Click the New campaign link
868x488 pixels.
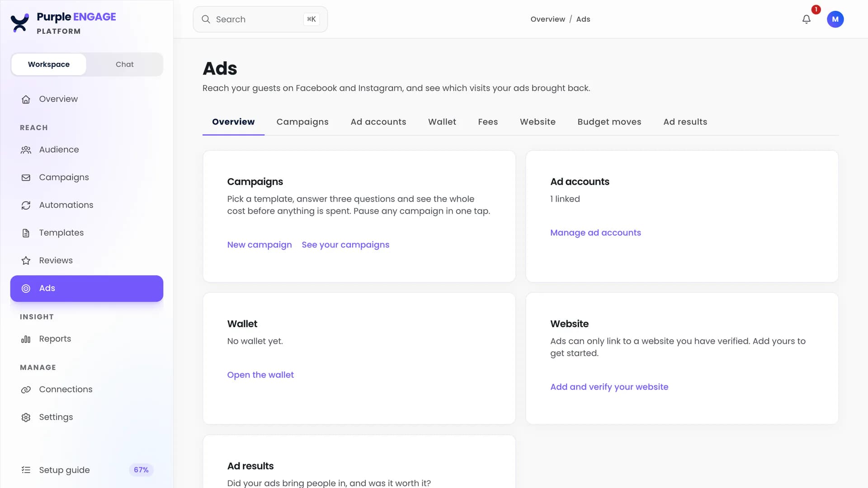(259, 245)
